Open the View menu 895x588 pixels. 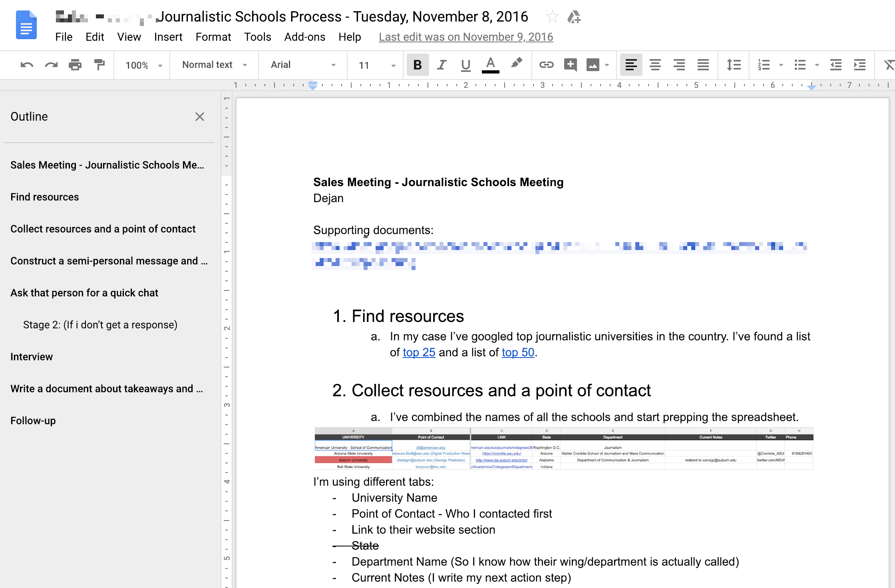(x=129, y=37)
